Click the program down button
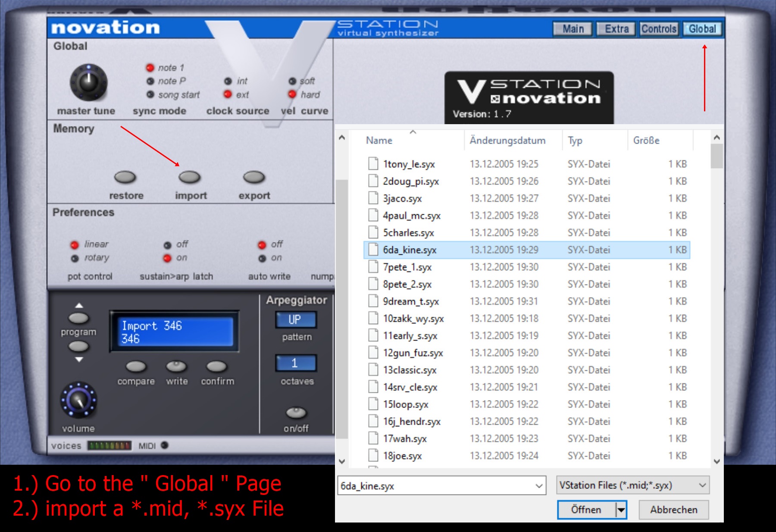776x532 pixels. coord(79,346)
